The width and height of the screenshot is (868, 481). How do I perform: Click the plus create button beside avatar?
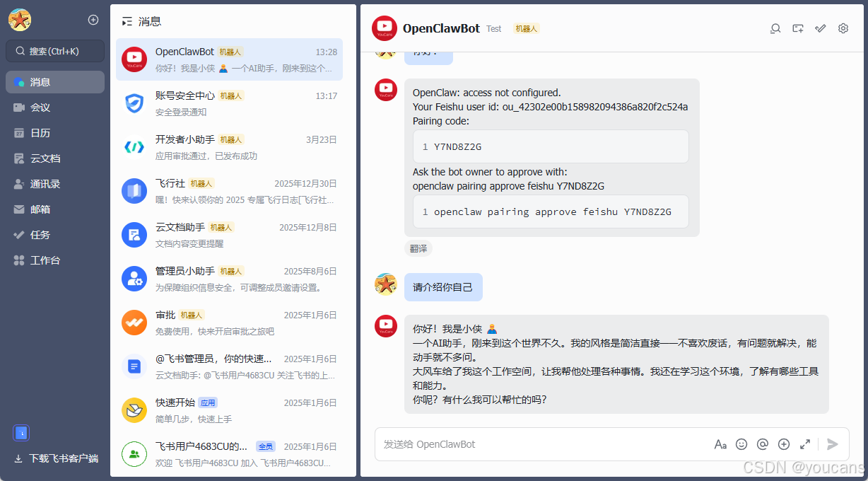coord(93,20)
